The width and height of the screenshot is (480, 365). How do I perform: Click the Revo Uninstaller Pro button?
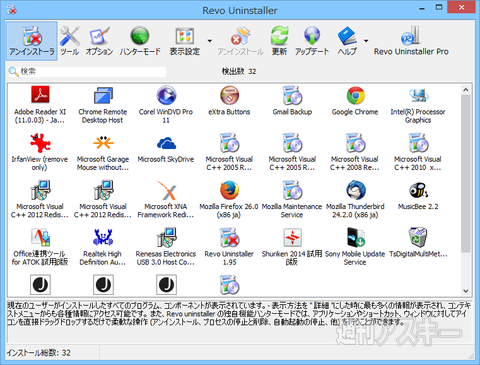click(x=411, y=41)
